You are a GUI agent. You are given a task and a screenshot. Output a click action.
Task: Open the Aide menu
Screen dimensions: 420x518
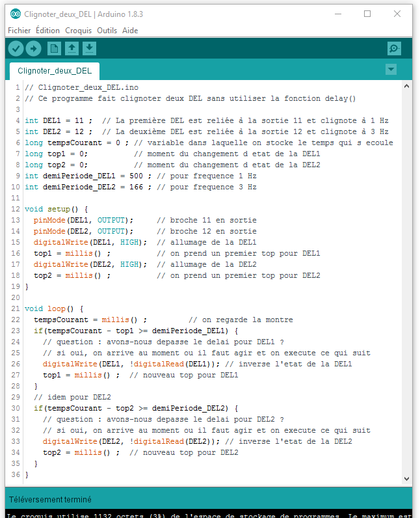click(x=130, y=31)
